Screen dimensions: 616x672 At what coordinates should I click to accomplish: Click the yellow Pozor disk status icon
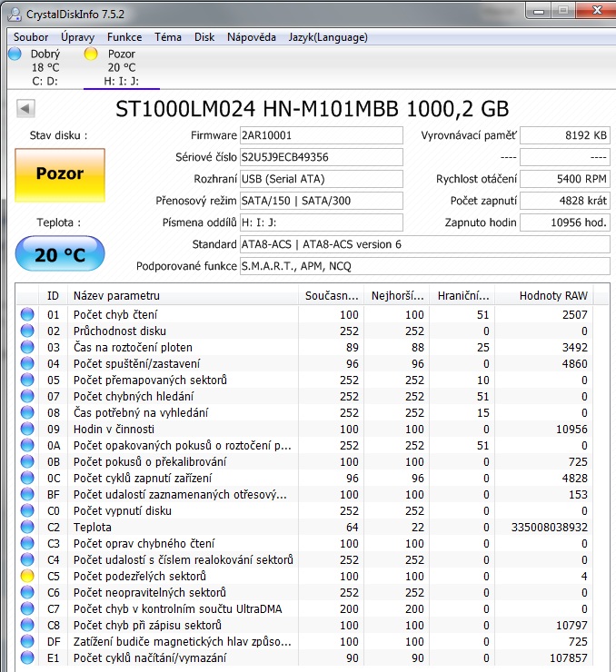pos(91,54)
